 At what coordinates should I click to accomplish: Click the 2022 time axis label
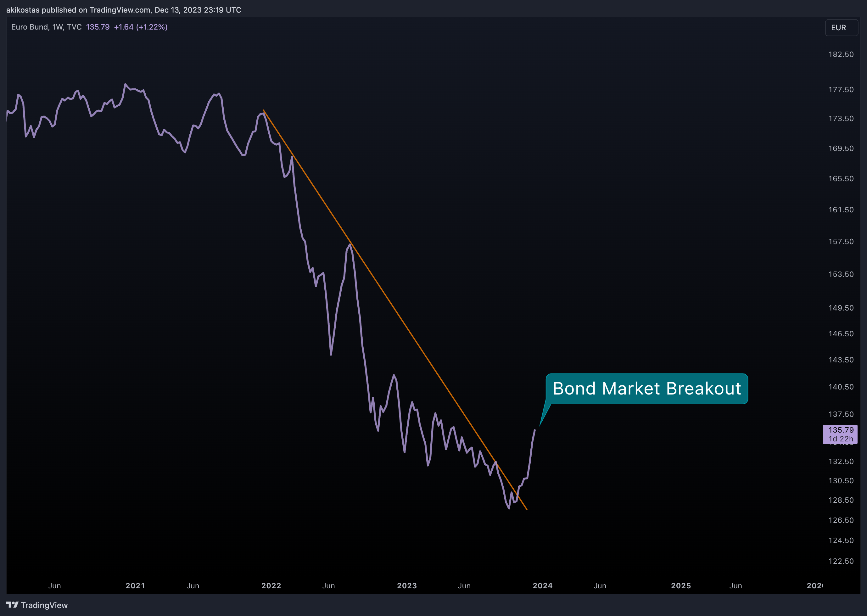point(271,586)
